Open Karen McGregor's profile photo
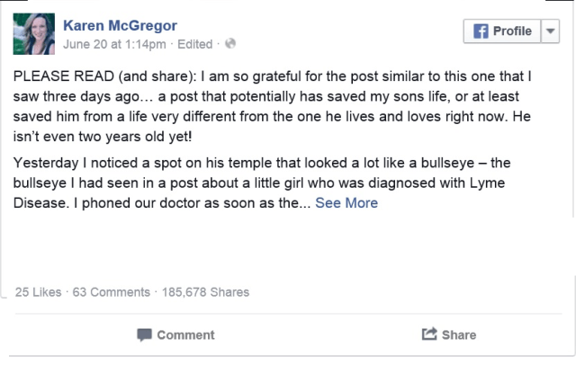The image size is (576, 392). point(32,32)
